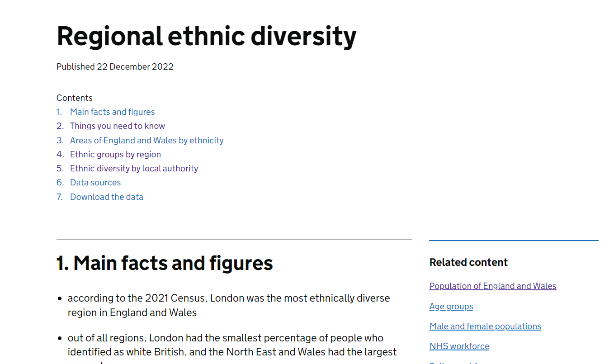Image resolution: width=614 pixels, height=364 pixels.
Task: Open Areas of England and Wales by ethnicity
Action: coord(146,141)
